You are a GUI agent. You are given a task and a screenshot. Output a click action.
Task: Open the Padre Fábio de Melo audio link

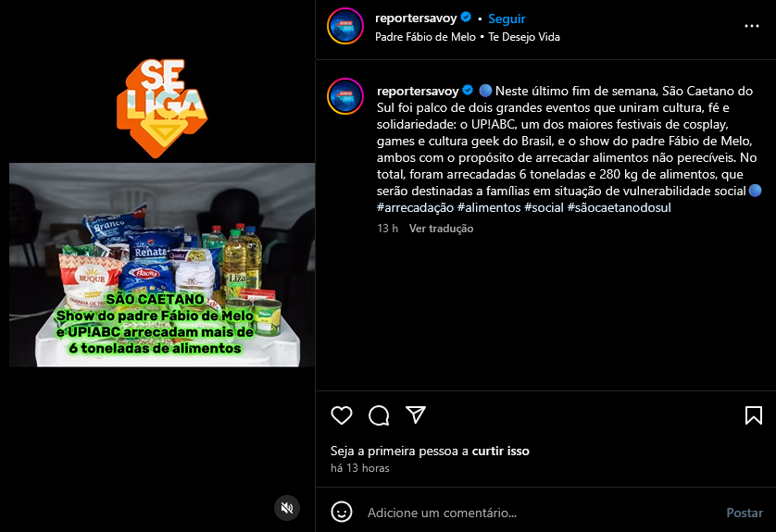(x=425, y=37)
